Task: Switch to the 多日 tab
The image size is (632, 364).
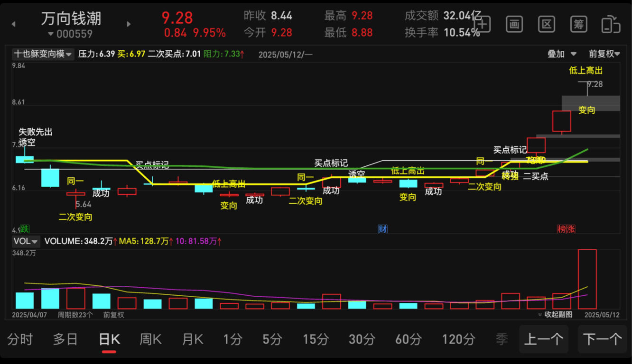Action: [x=65, y=339]
